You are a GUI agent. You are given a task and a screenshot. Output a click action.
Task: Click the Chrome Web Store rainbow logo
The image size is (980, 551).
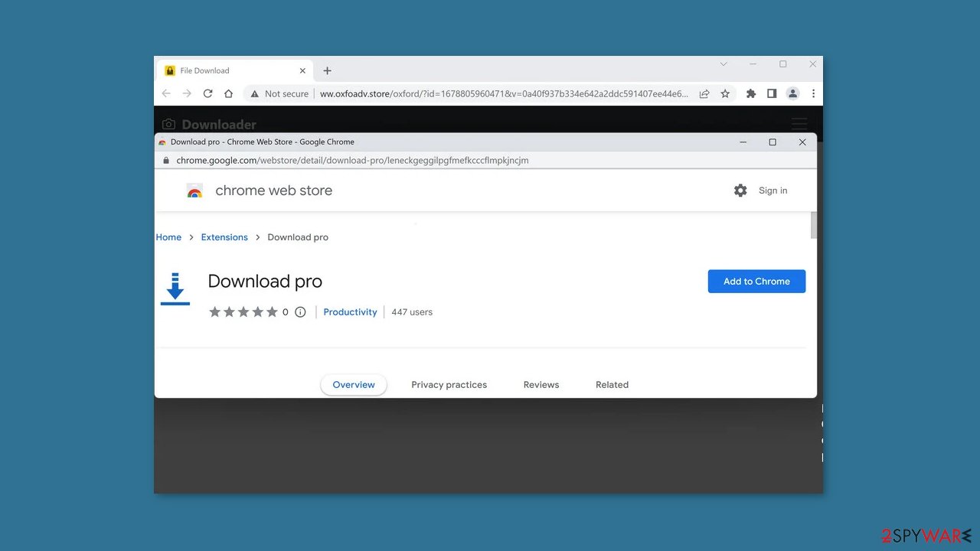click(x=194, y=191)
